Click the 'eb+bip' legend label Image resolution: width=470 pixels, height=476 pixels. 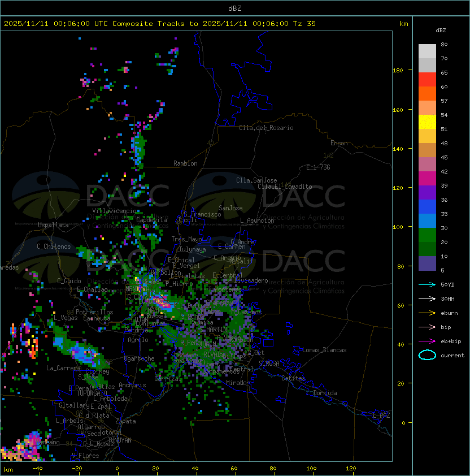[451, 341]
